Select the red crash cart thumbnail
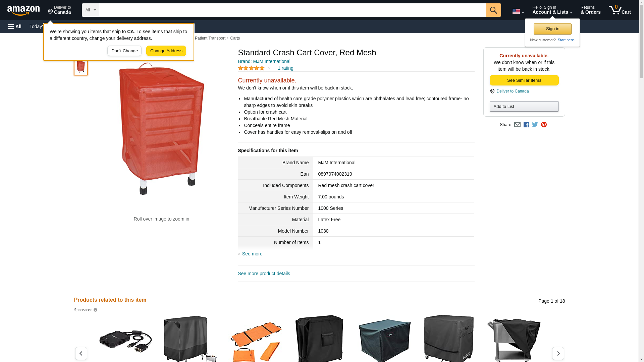 pos(81,66)
